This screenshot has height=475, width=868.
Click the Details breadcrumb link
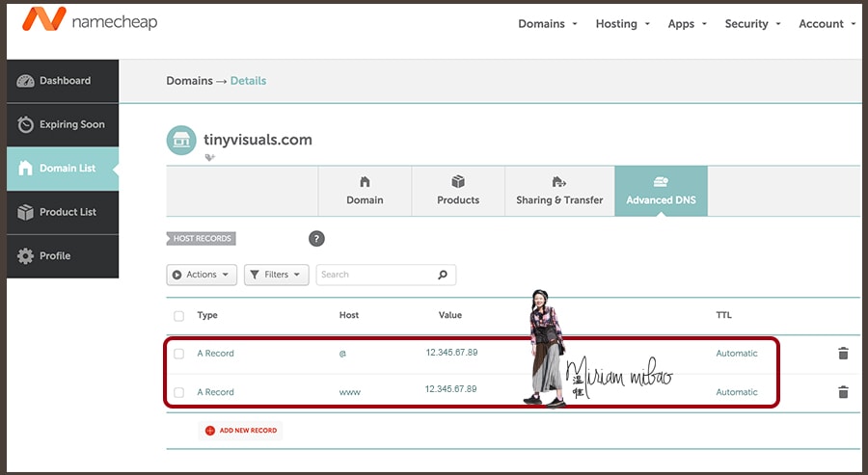248,81
